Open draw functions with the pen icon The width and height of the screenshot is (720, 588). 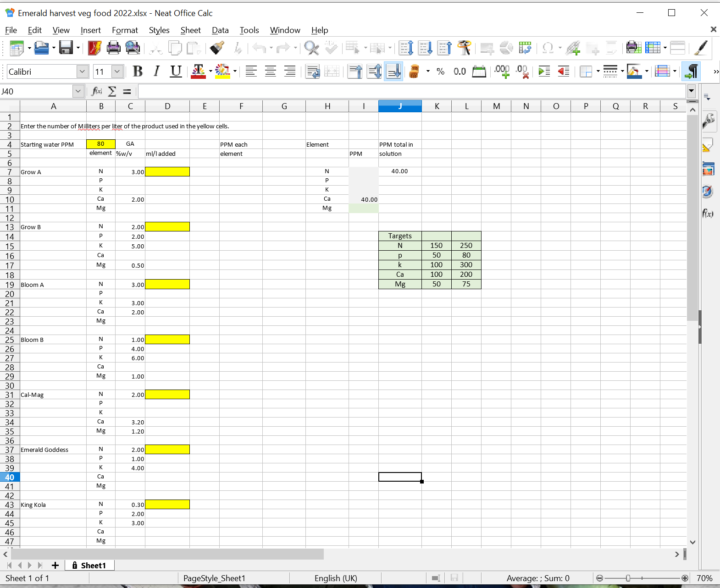click(700, 48)
